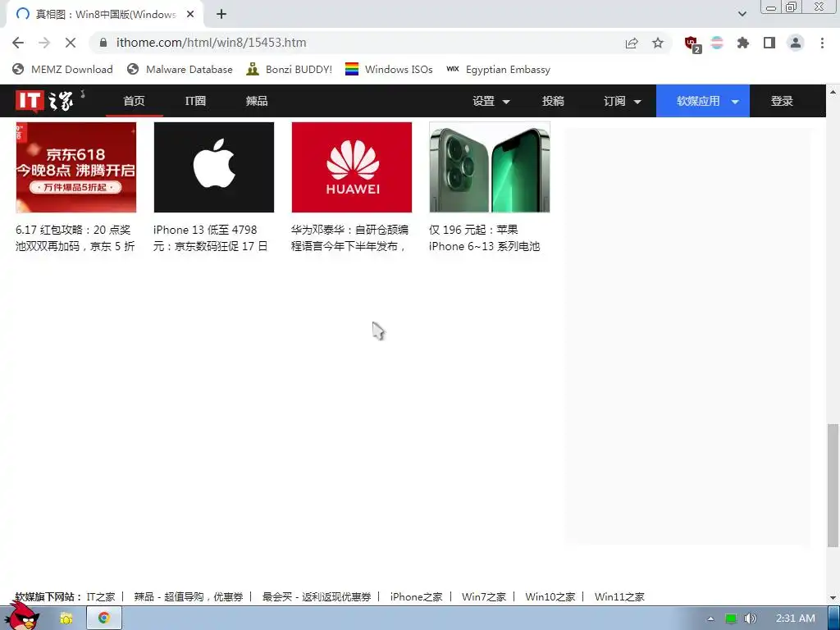
Task: Click Win10之家 footer link
Action: pos(550,597)
